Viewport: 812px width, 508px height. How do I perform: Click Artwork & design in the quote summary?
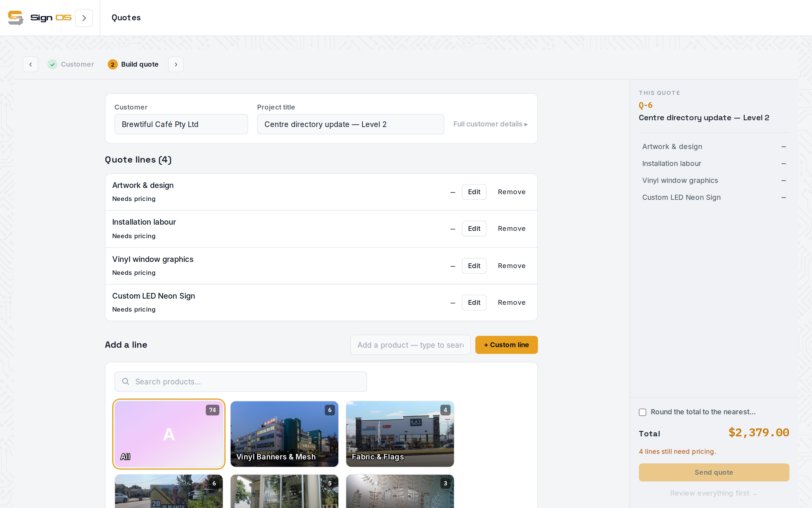click(672, 146)
